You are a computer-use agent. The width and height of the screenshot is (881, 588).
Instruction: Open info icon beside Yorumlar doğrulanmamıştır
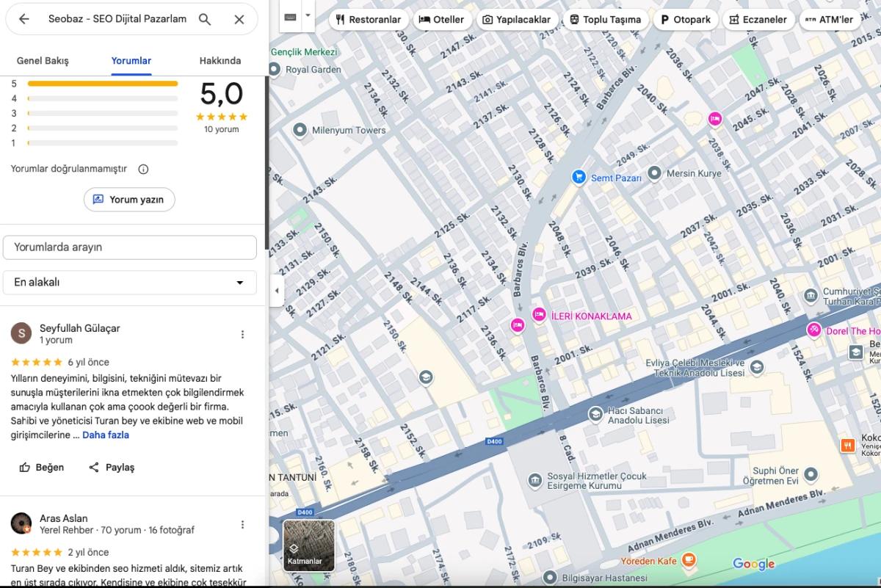[x=143, y=169]
